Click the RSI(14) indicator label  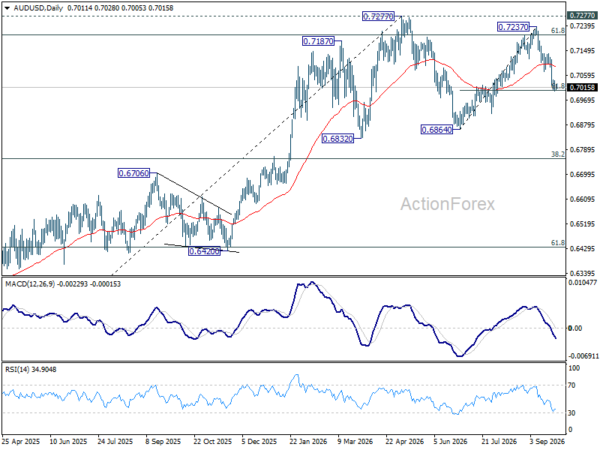click(x=18, y=369)
